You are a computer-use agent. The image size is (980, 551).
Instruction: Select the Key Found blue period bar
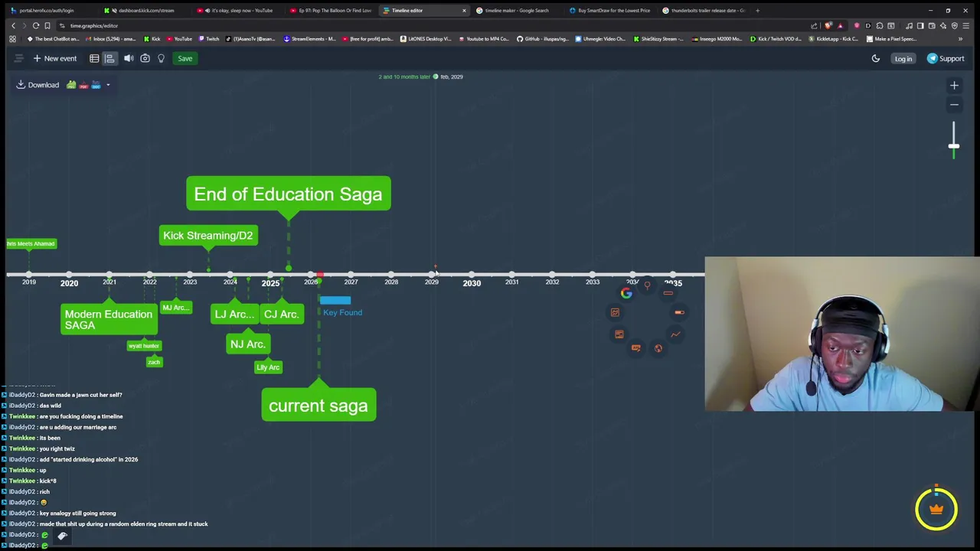coord(335,301)
